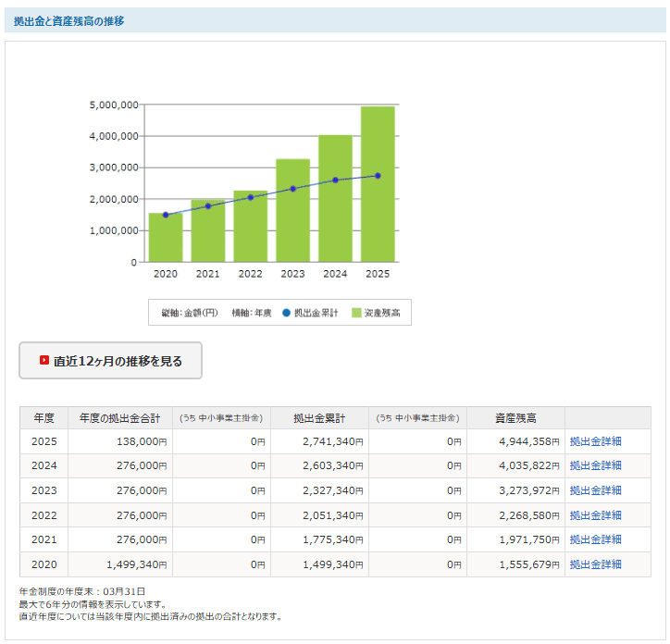The image size is (670, 644).
Task: Click the 2021 blue data point on line
Action: [x=208, y=206]
